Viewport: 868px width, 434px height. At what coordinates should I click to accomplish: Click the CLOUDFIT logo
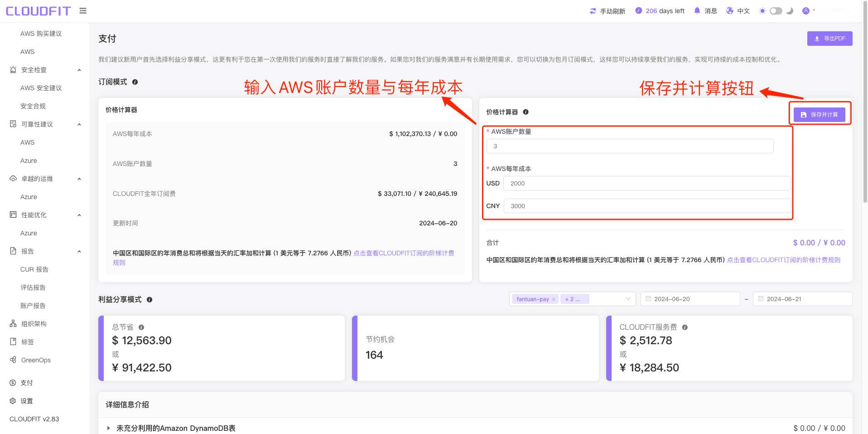pos(38,11)
